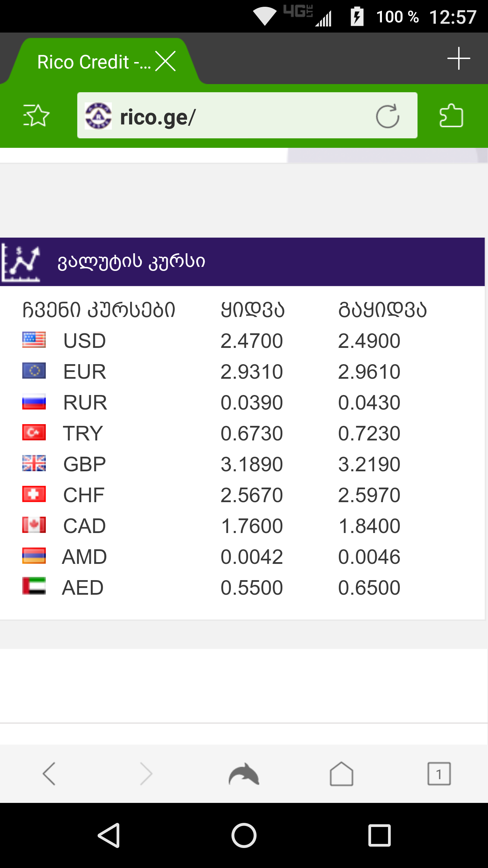Focus the rico.ge address bar
Screen dimensions: 488x868
[x=237, y=116]
